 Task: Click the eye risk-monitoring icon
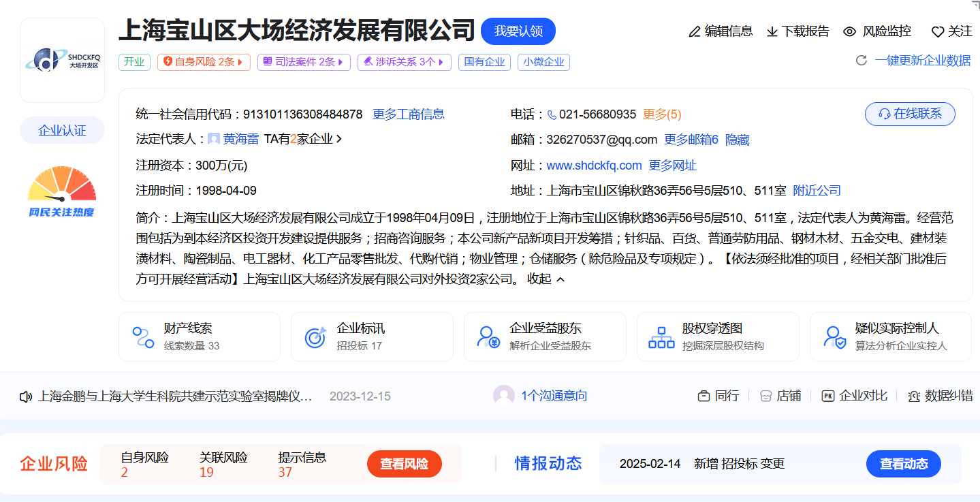(849, 31)
